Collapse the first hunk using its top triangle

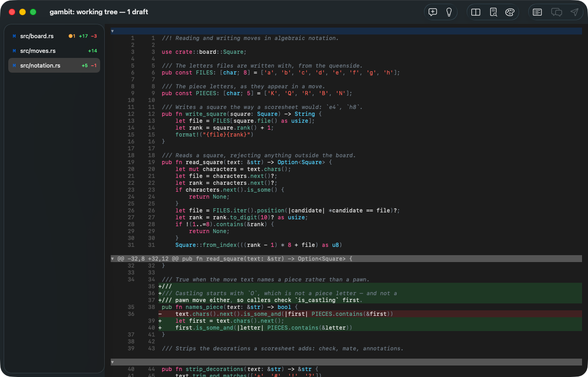pyautogui.click(x=113, y=31)
